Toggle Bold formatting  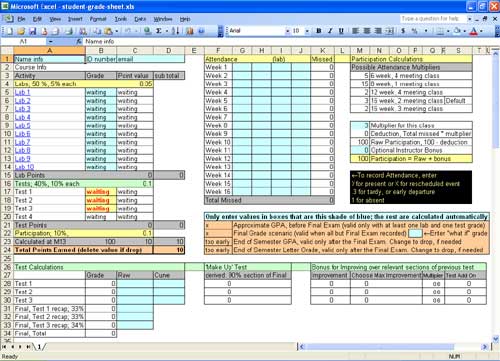click(319, 31)
